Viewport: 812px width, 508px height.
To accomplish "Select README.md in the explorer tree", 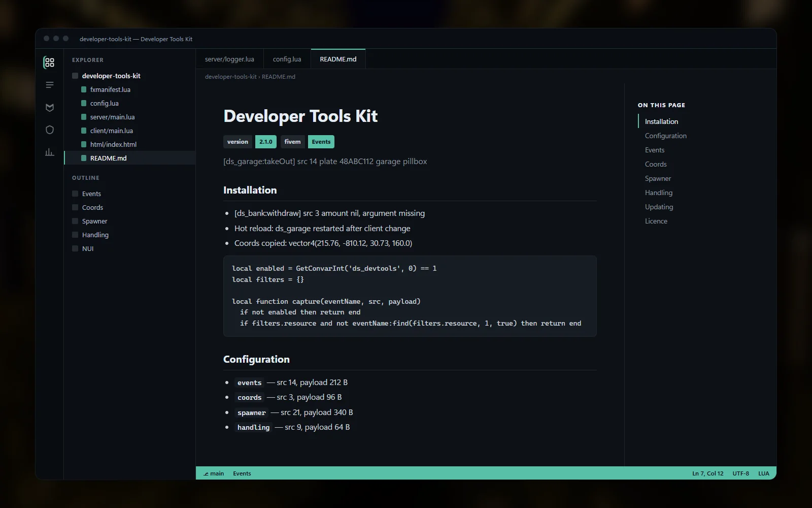I will pyautogui.click(x=130, y=158).
